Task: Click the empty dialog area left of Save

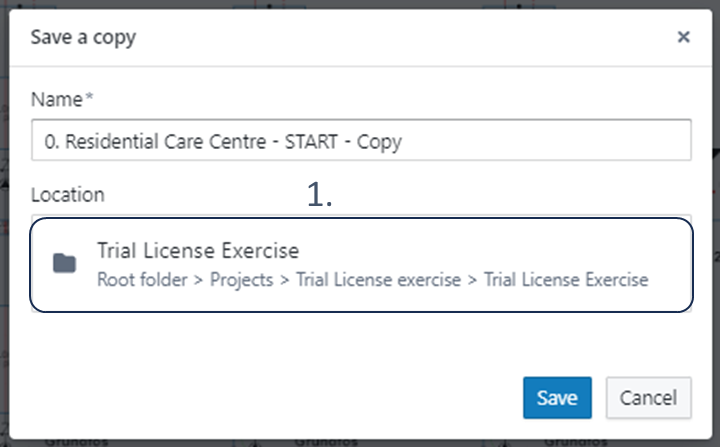Action: 270,398
